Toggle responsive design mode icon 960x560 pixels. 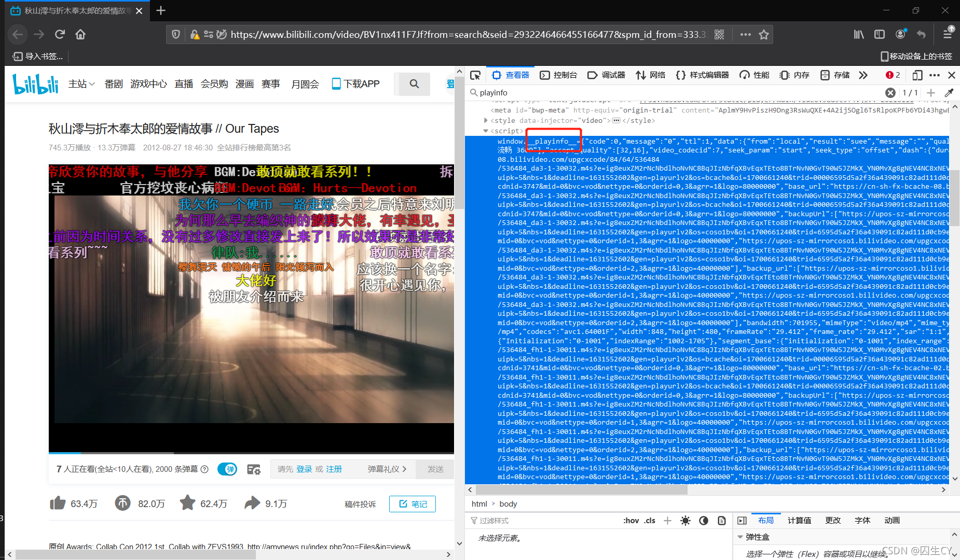917,75
